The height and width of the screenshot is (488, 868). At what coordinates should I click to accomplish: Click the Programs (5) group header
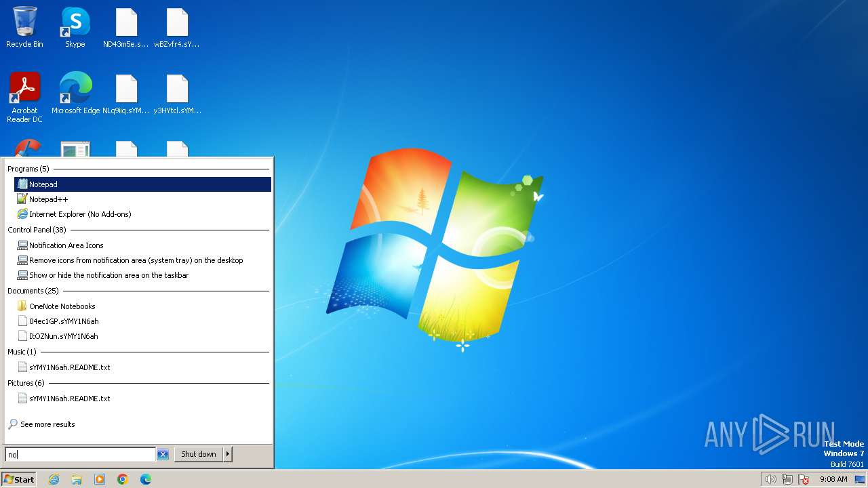tap(28, 169)
